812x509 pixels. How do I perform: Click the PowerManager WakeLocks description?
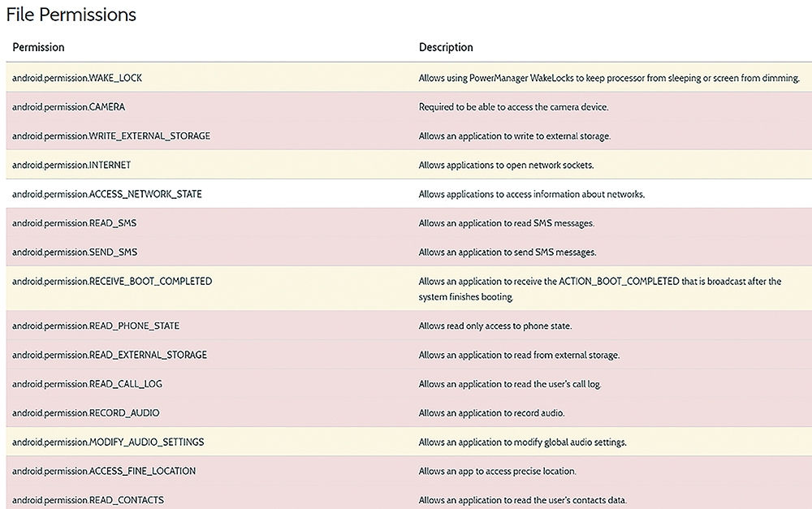610,78
